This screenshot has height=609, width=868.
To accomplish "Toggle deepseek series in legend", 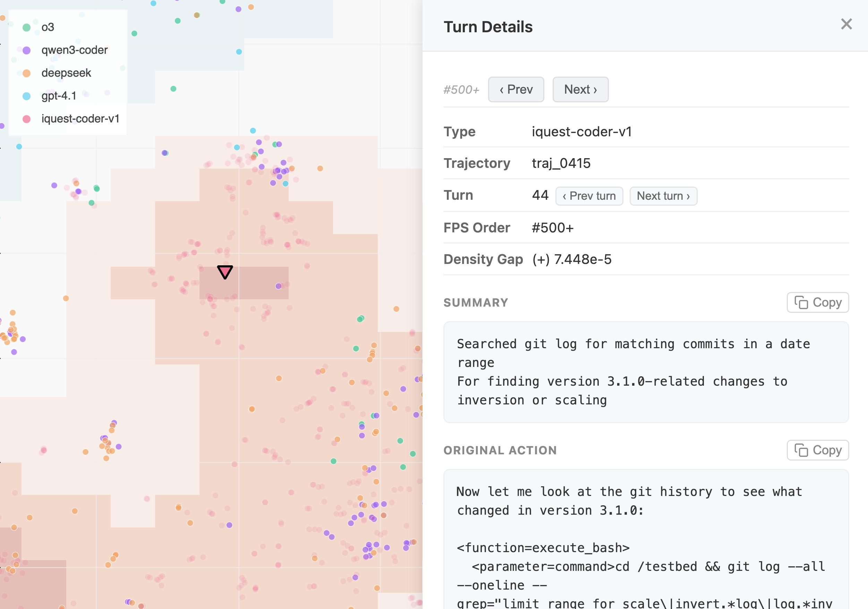I will pyautogui.click(x=66, y=73).
